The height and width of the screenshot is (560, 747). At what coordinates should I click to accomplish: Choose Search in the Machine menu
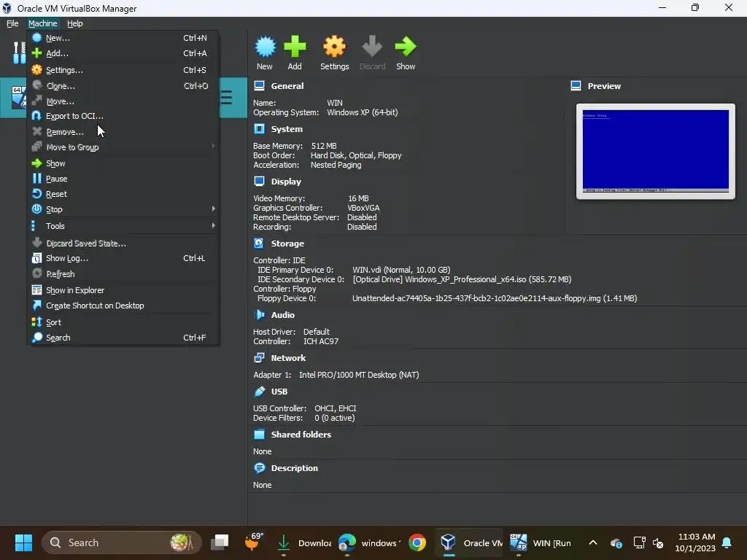(x=123, y=338)
